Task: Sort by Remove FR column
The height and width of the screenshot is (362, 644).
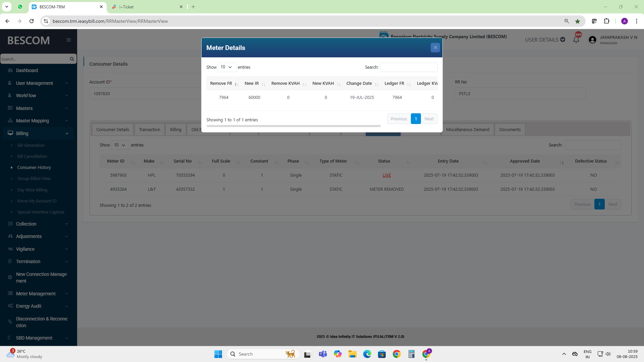Action: pos(221,83)
